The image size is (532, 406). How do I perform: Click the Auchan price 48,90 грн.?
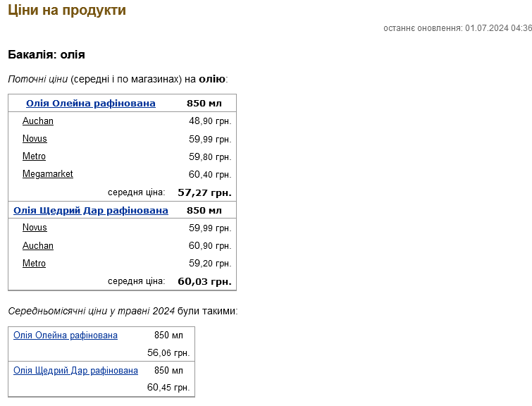point(210,121)
